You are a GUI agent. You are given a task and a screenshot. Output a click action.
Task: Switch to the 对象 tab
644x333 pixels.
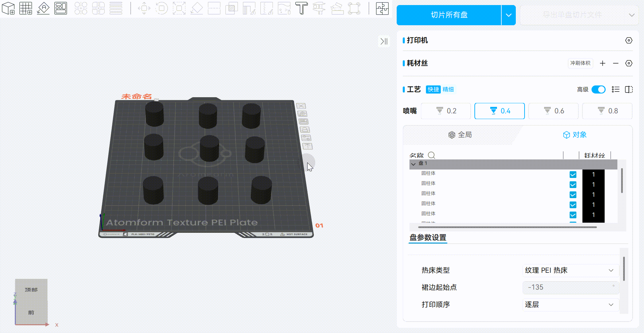(x=575, y=135)
